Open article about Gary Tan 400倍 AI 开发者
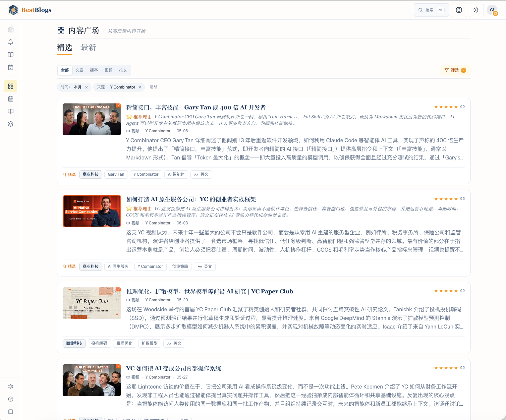The width and height of the screenshot is (506, 420). pos(196,107)
